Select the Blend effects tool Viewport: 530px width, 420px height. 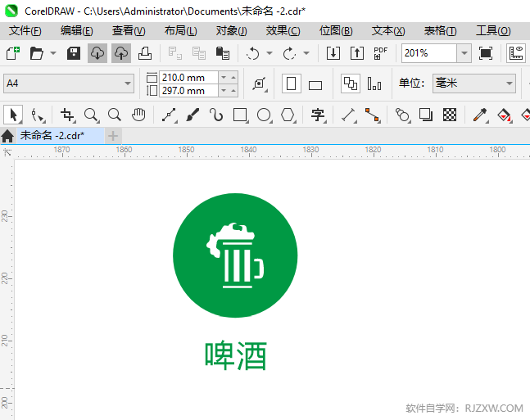click(402, 115)
